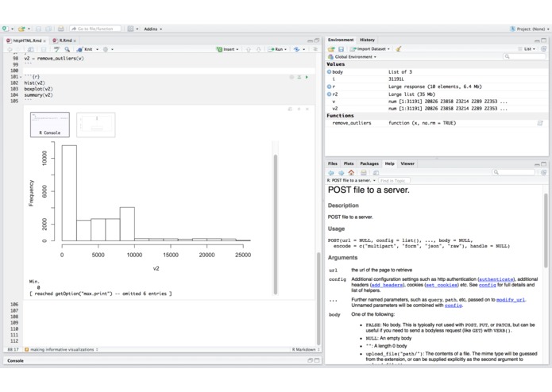
Task: Open the Project: (None) menu
Action: [x=530, y=29]
